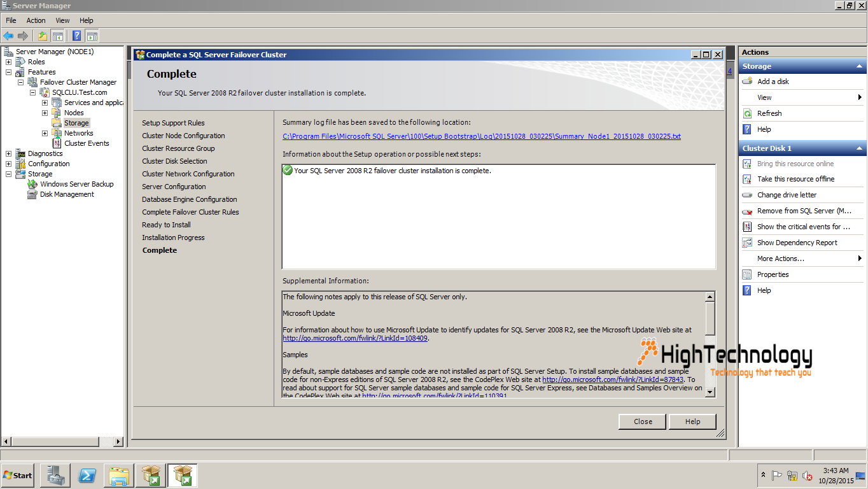Click the Properties action icon

(x=748, y=274)
